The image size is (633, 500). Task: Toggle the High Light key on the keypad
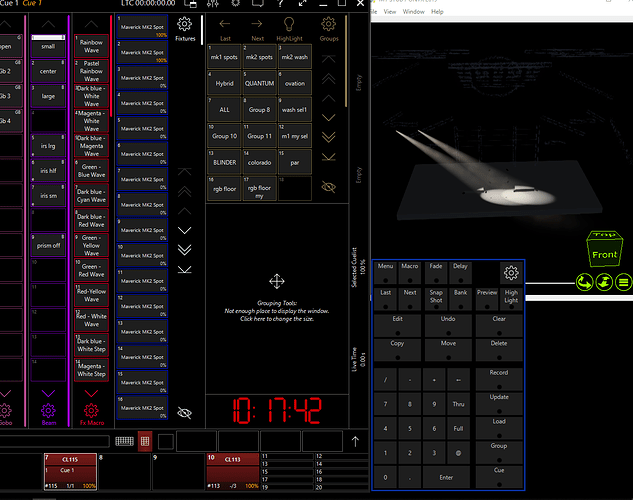(511, 299)
